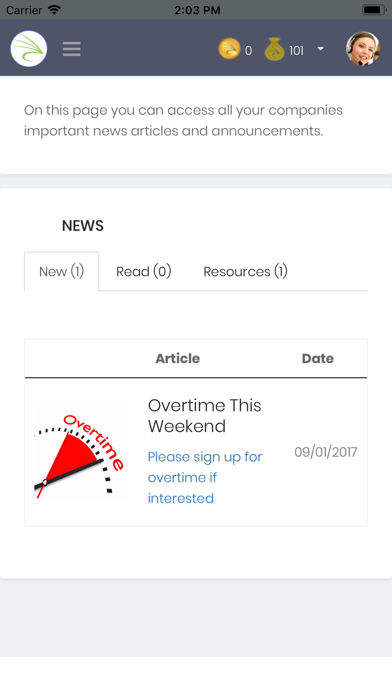Tap the 2:03 PM clock
The height and width of the screenshot is (696, 392).
pyautogui.click(x=197, y=10)
